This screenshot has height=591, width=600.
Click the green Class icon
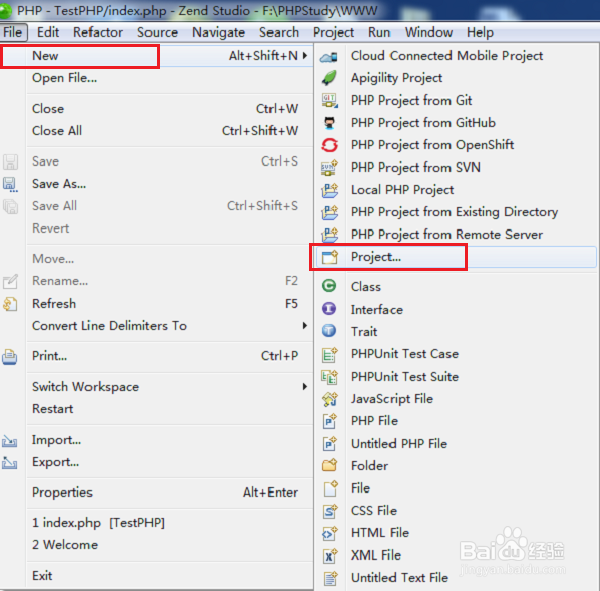(x=329, y=286)
